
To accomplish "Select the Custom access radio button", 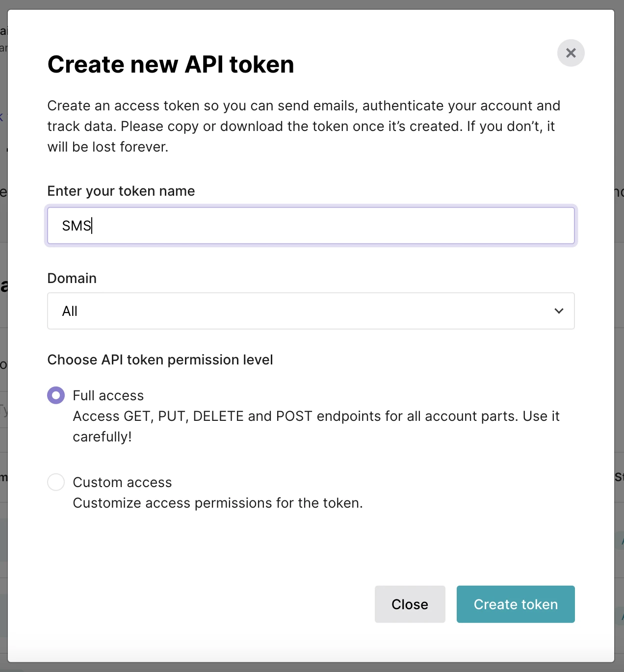I will (56, 482).
